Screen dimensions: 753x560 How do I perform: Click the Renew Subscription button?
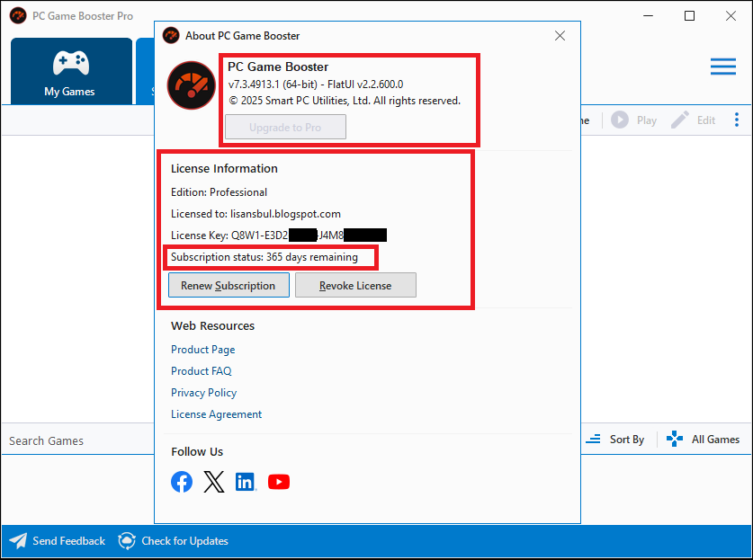click(x=229, y=286)
